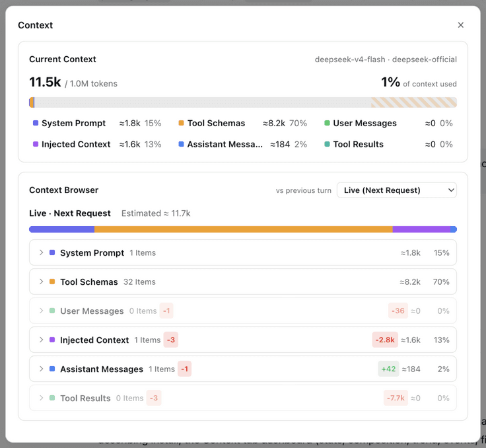Expand the System Prompt row chevron
The width and height of the screenshot is (486, 448).
pyautogui.click(x=41, y=252)
